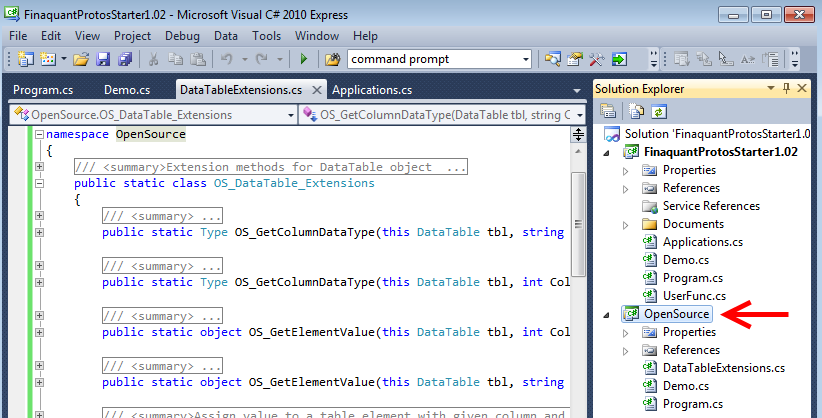The height and width of the screenshot is (418, 822).
Task: Expand the collapsed 'Extension methods for DataTable object' summary
Action: [x=39, y=167]
